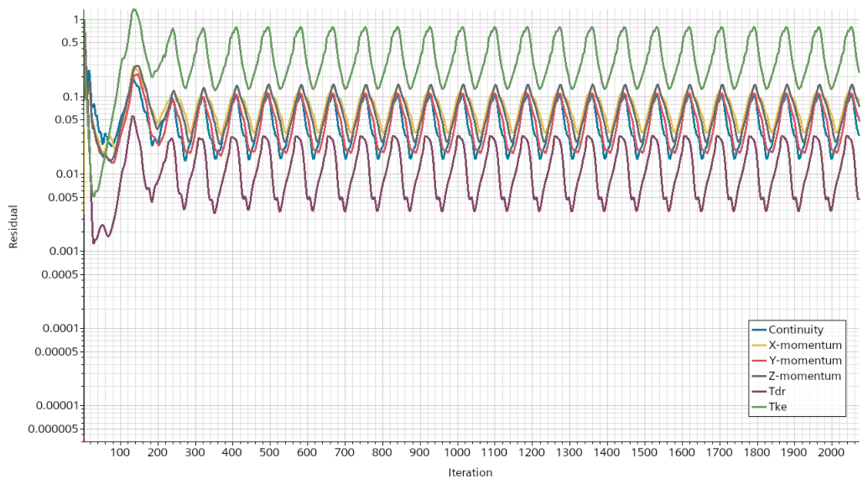
Task: Click the 2000 tick label on iteration axis
Action: (831, 452)
